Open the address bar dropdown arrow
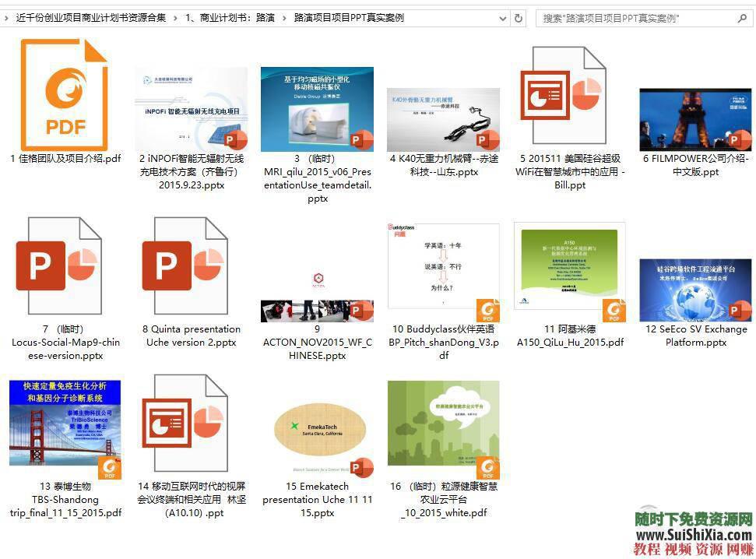756x559 pixels. [502, 16]
